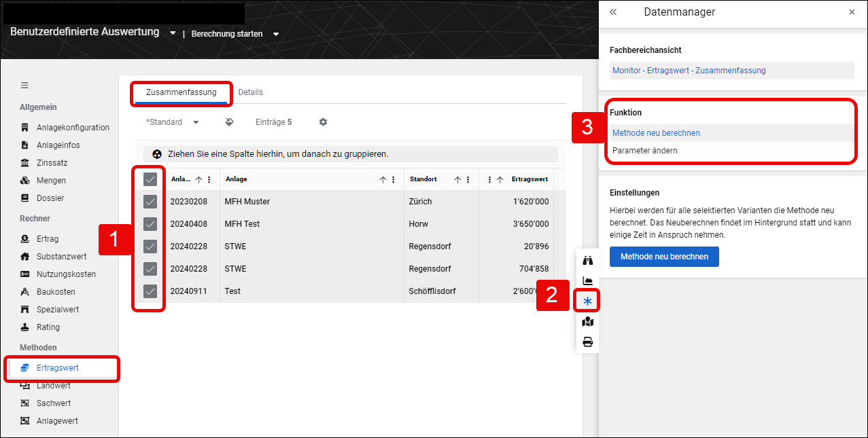Open the Nutzungskosten calculator

click(x=58, y=274)
